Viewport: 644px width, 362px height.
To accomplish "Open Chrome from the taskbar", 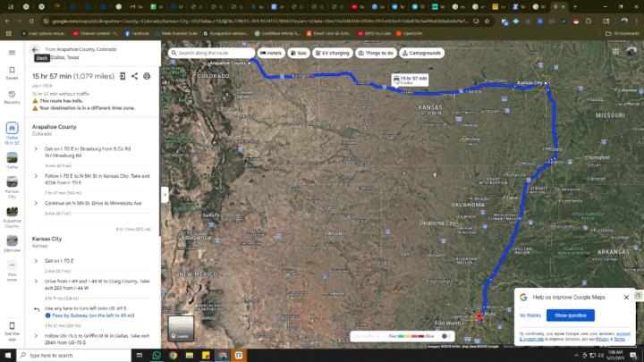I will pos(173,355).
